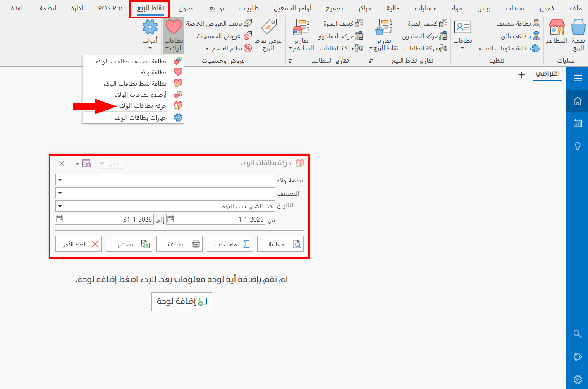Select بطاقة تصنيف بطاقات الولاء menu entry
Image resolution: width=588 pixels, height=389 pixels.
(134, 61)
